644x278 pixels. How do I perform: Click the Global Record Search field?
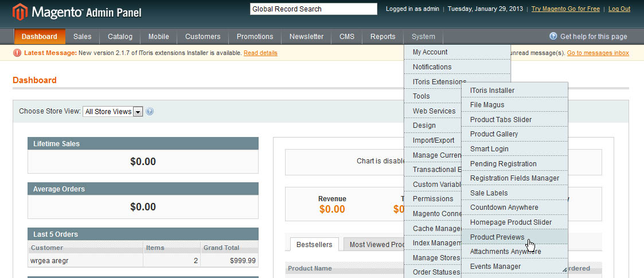point(313,9)
